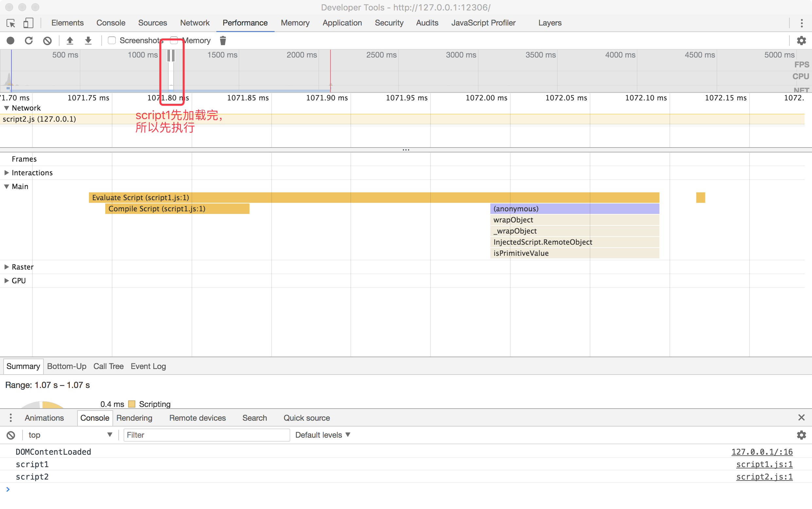Switch to the Network tab
This screenshot has width=812, height=509.
(195, 23)
